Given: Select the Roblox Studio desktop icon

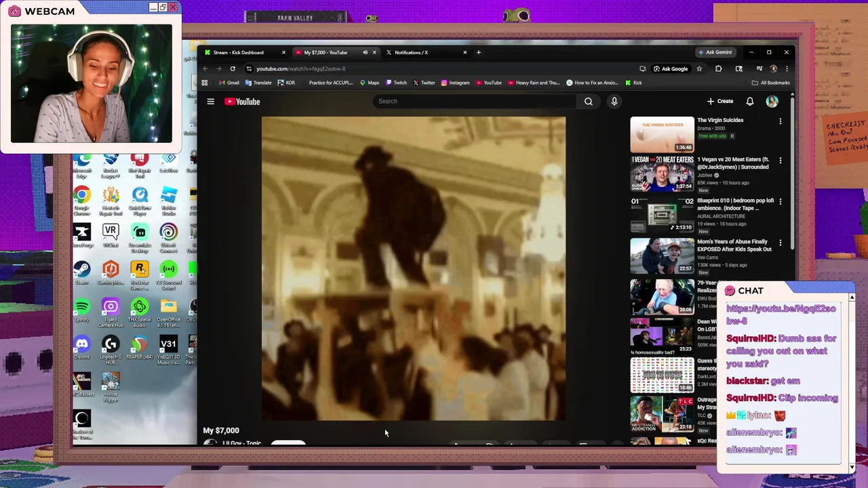Looking at the screenshot, I should click(x=168, y=201).
